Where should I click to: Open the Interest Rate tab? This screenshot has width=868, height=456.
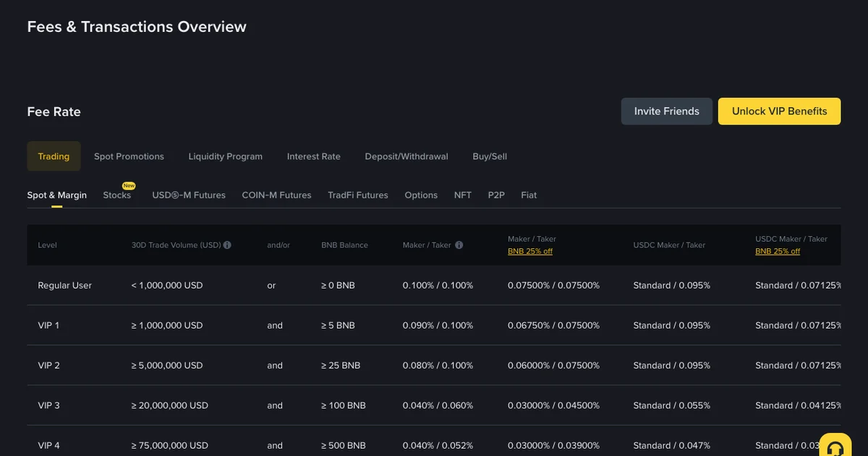coord(314,156)
